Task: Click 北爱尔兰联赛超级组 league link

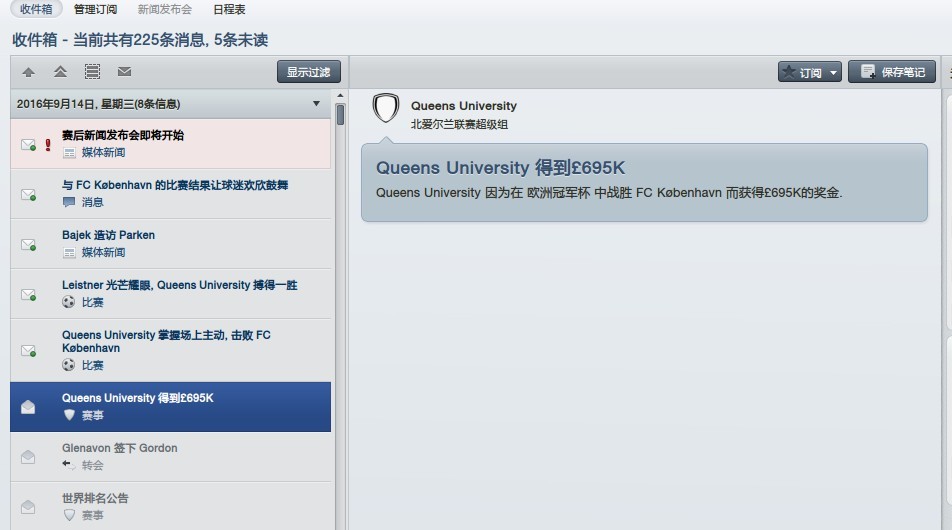Action: [459, 124]
